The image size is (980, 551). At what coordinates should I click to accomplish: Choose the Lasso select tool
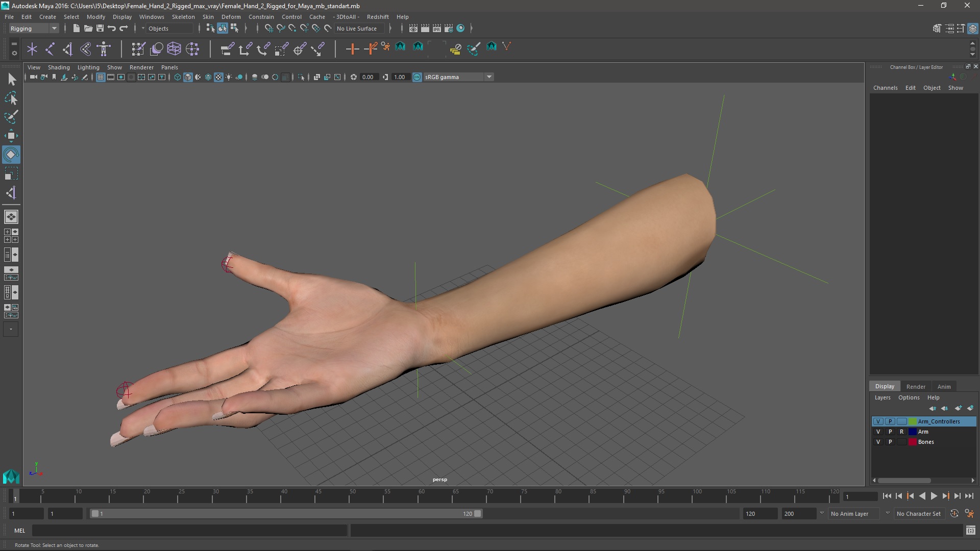click(11, 98)
